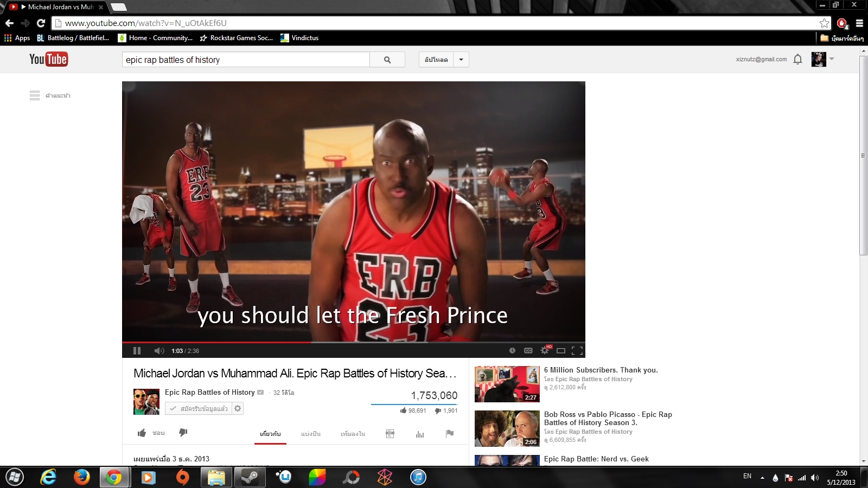Open the Windows Start menu
Image resolution: width=868 pixels, height=488 pixels.
tap(15, 477)
